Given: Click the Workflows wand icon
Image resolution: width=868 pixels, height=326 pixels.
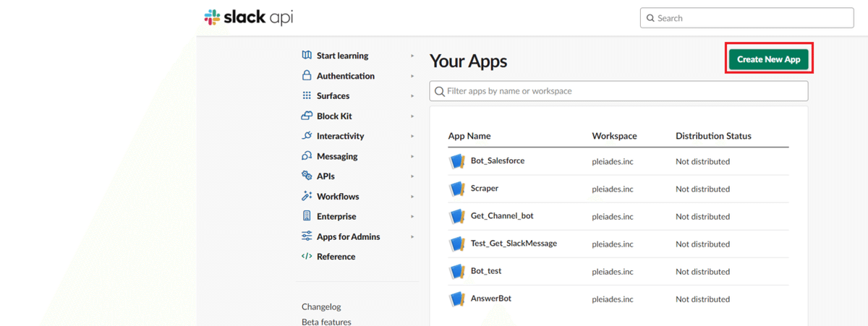Looking at the screenshot, I should [307, 196].
